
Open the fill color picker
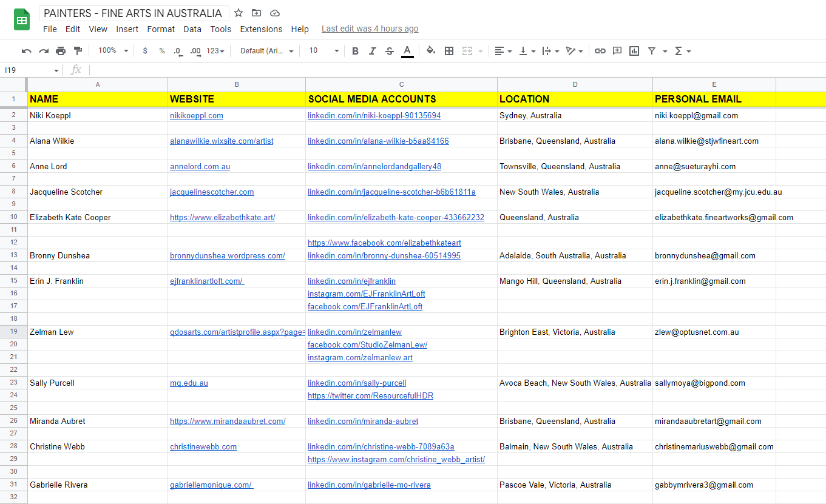tap(431, 51)
